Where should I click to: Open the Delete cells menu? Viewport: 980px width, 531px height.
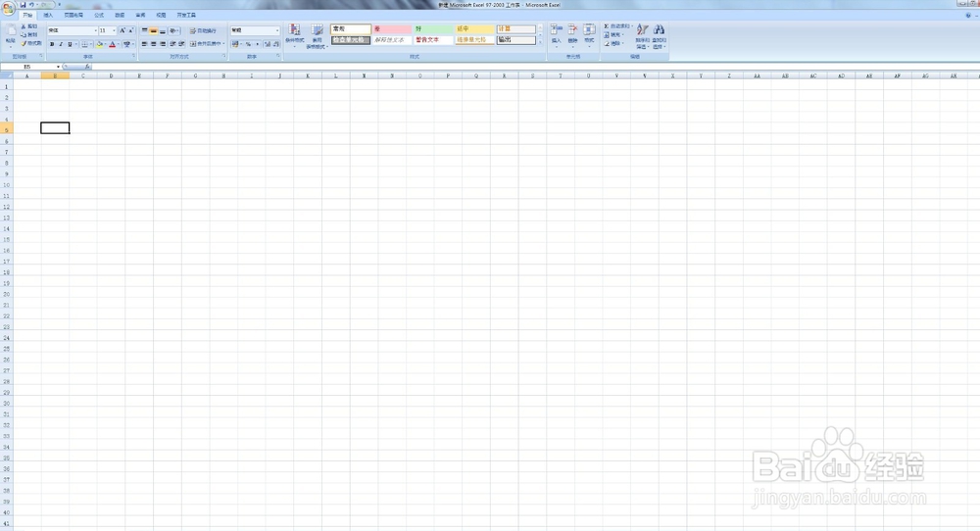pos(572,36)
